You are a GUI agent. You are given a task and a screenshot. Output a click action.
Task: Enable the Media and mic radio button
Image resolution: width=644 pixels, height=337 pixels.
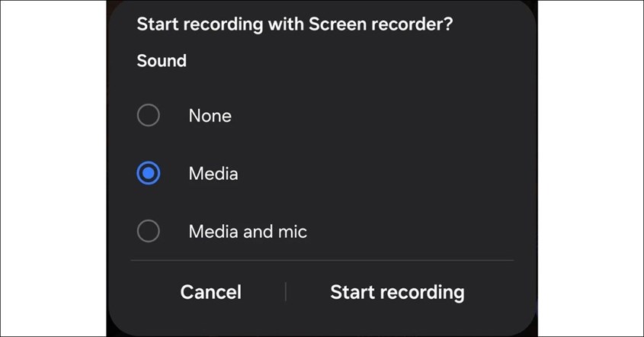point(148,231)
